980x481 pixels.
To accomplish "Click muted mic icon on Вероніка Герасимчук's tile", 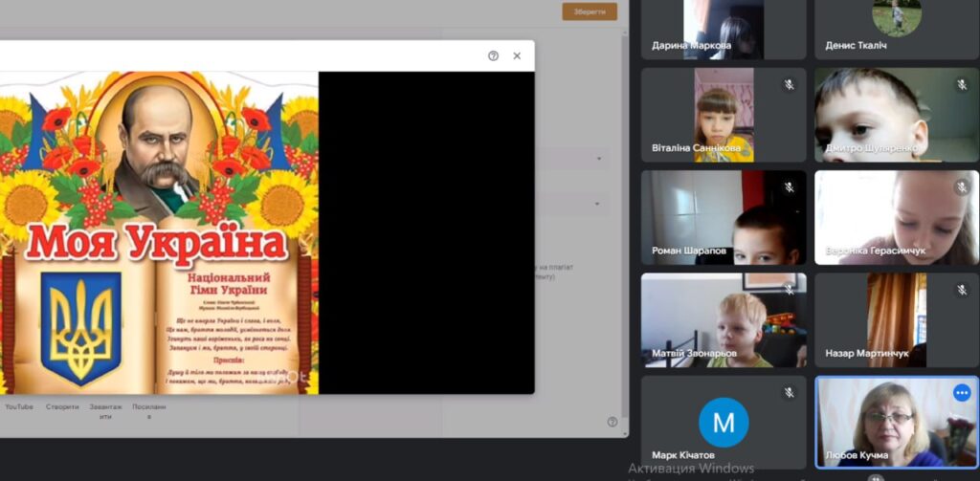I will tap(962, 187).
